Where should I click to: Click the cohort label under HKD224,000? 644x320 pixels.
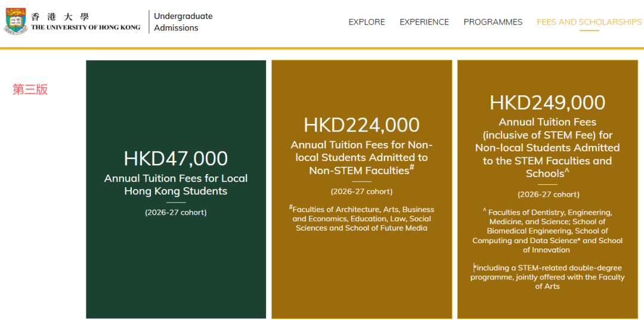tap(361, 191)
